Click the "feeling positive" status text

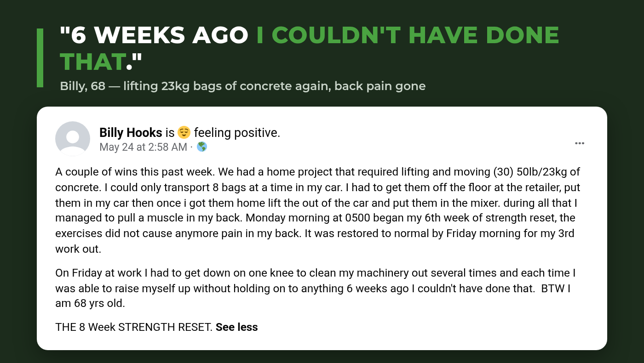coord(237,133)
